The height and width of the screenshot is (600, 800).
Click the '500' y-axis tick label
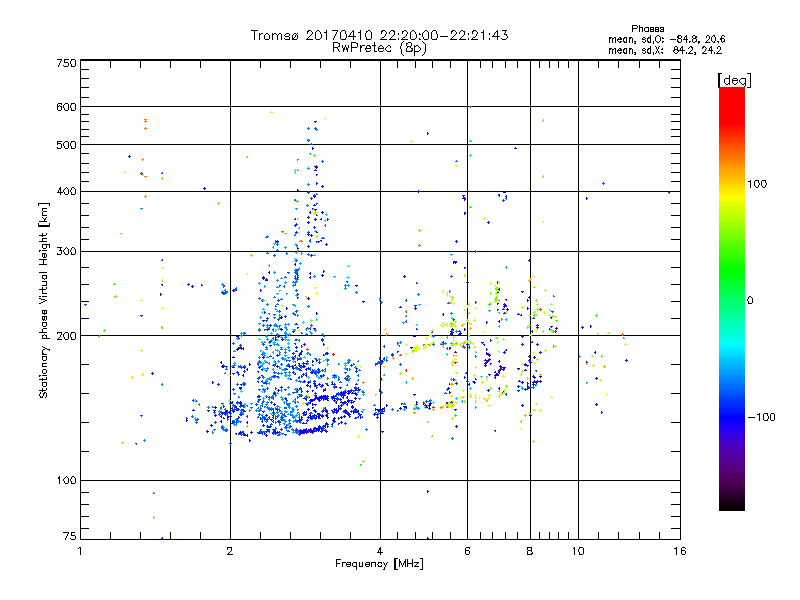[x=67, y=145]
